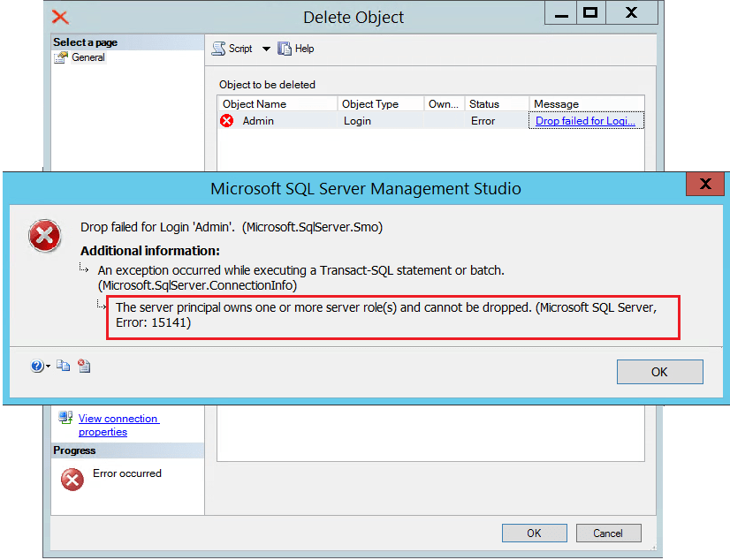Click the 'Additional information:' heading

[x=150, y=251]
